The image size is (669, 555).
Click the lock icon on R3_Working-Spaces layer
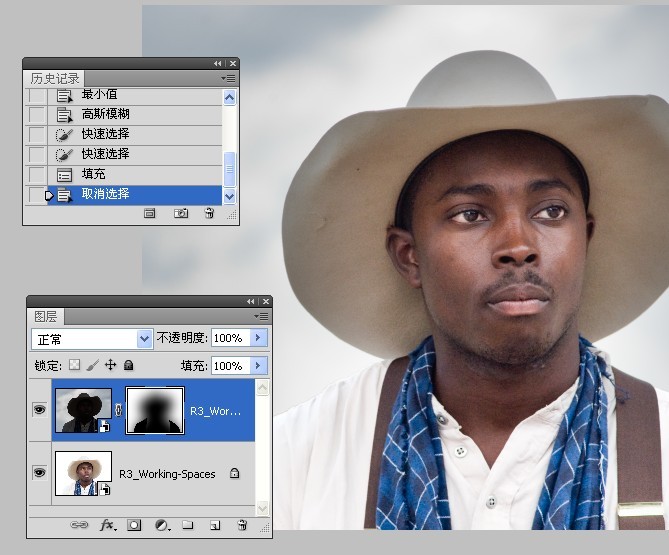[234, 473]
